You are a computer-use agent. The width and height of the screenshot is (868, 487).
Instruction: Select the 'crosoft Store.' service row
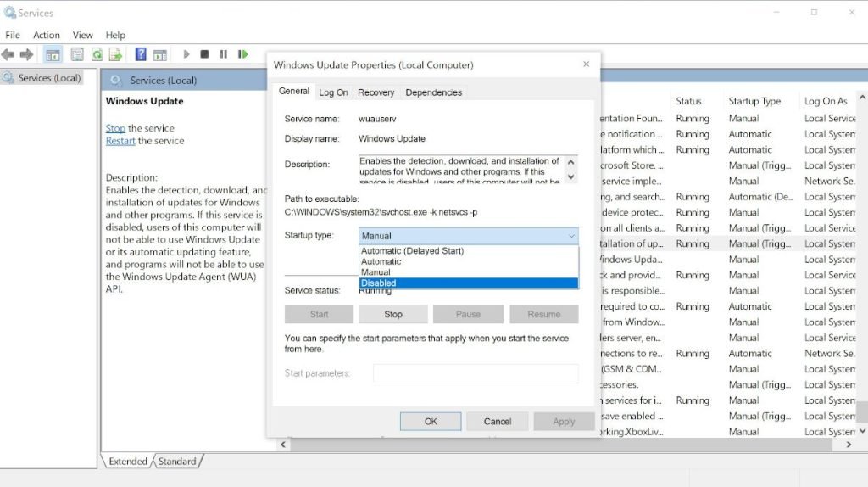728,165
